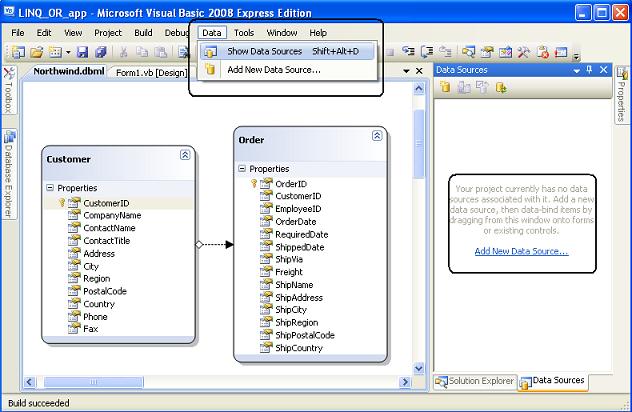Click the Save All icon
This screenshot has width=632, height=412.
[x=101, y=52]
